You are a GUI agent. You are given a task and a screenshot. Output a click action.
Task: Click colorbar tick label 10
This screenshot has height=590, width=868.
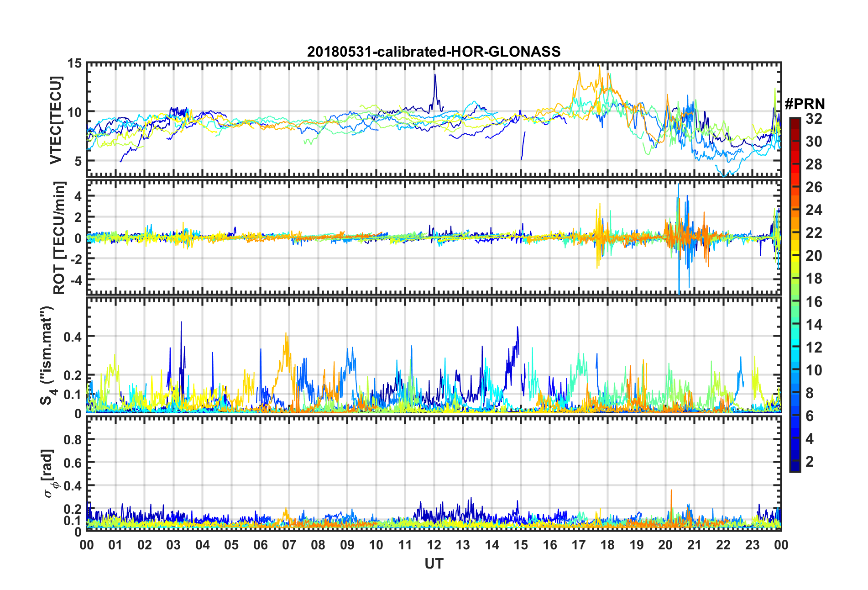click(814, 370)
